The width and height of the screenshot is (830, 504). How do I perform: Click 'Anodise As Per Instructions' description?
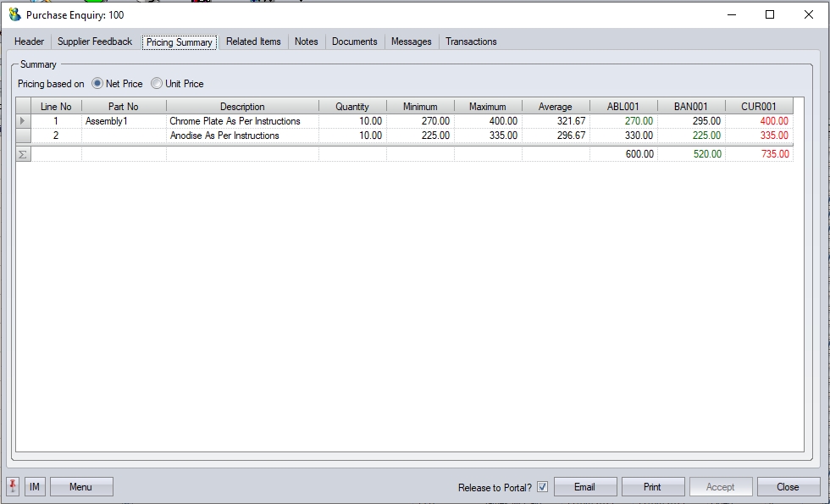coord(224,136)
